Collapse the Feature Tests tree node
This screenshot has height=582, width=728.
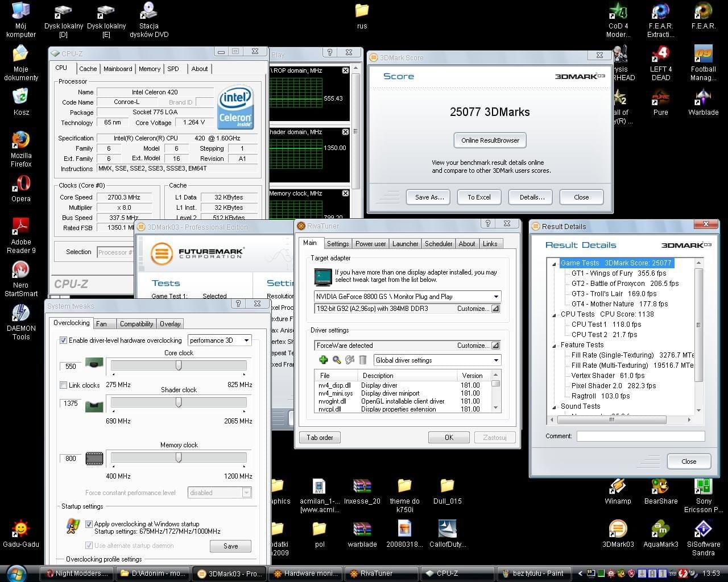click(554, 345)
